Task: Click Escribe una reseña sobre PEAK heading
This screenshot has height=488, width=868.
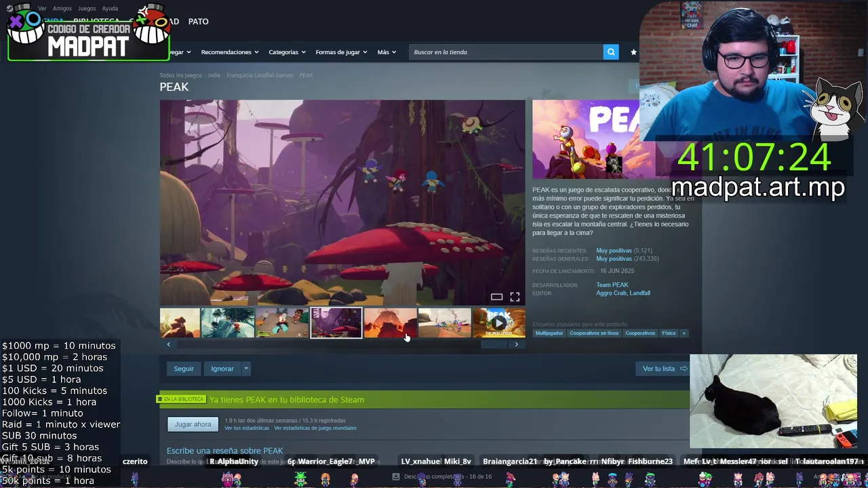Action: pos(224,451)
